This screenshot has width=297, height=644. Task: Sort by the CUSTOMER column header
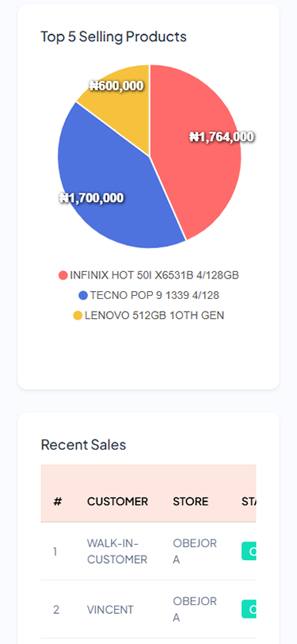click(x=117, y=501)
